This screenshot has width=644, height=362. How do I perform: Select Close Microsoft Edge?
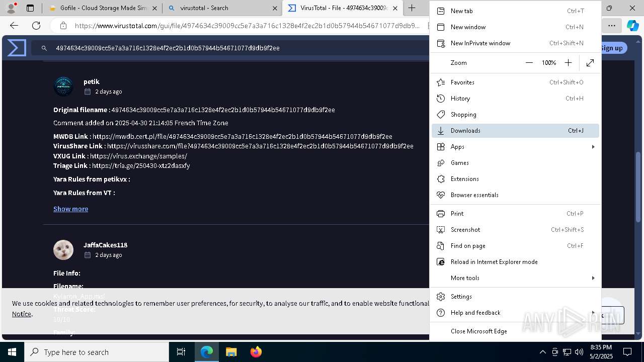tap(515, 331)
